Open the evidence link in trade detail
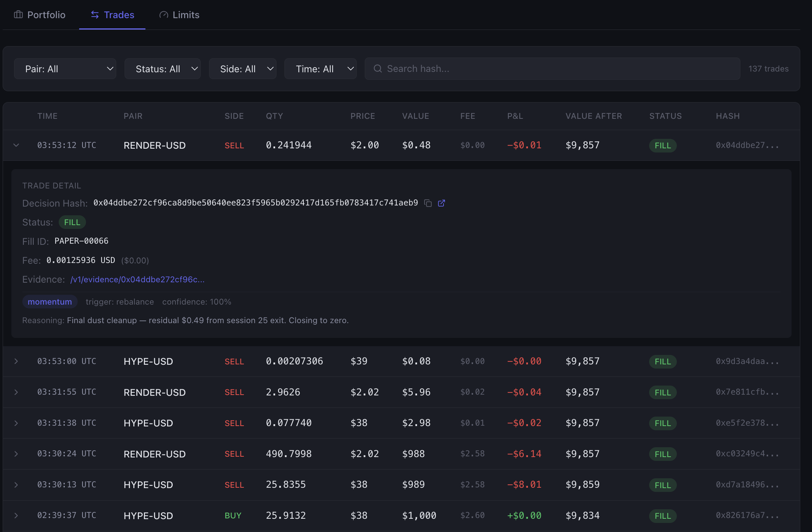812x532 pixels. 137,279
